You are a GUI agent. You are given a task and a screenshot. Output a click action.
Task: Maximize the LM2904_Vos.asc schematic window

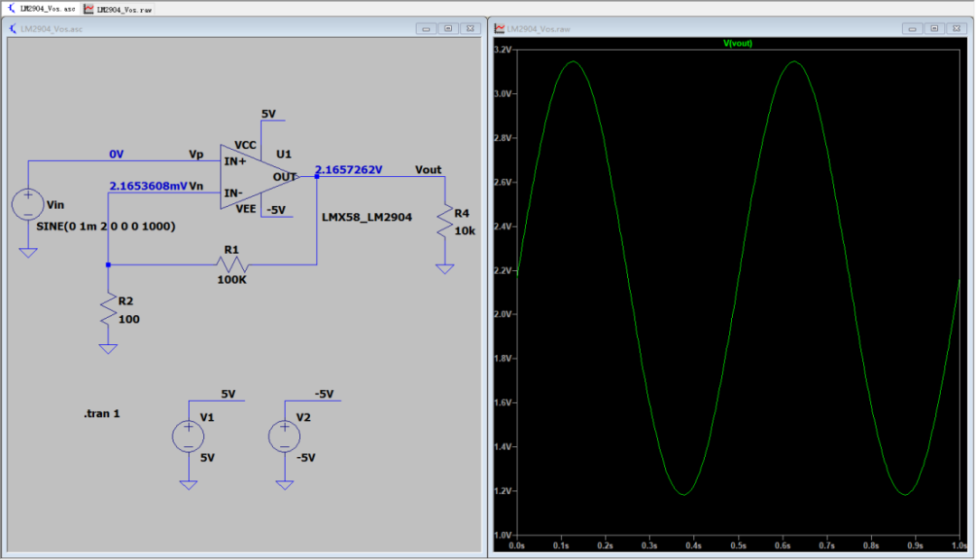coord(448,29)
